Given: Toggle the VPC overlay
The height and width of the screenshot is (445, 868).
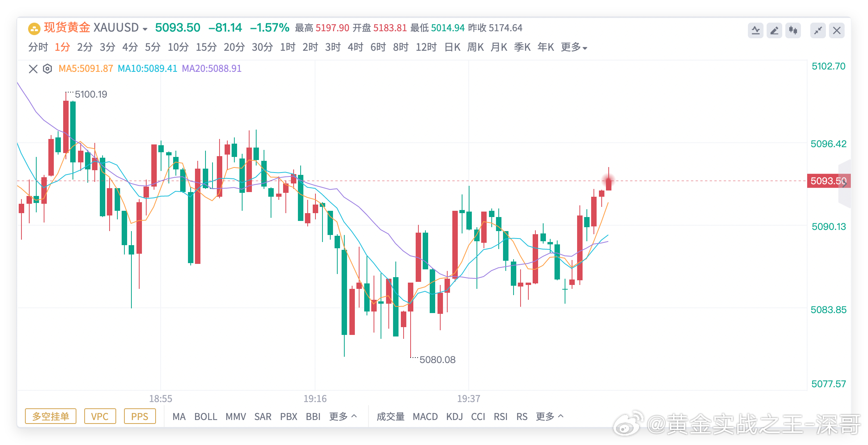Looking at the screenshot, I should [x=100, y=416].
